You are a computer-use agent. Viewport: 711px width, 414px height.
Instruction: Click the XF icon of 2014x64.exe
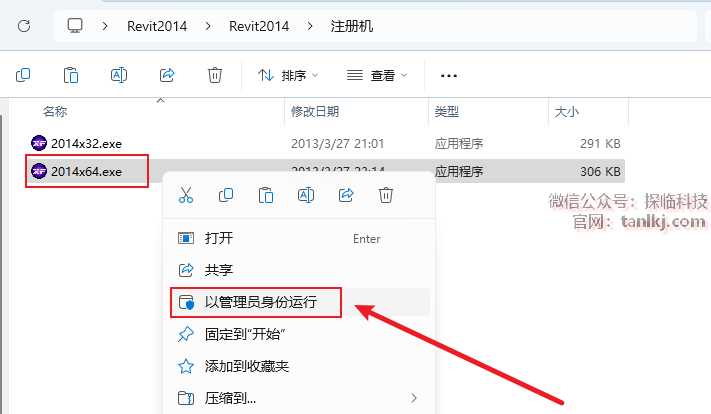coord(39,171)
